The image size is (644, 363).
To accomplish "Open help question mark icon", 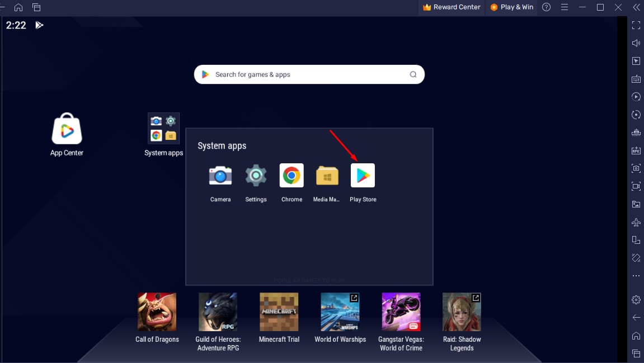I will point(546,7).
